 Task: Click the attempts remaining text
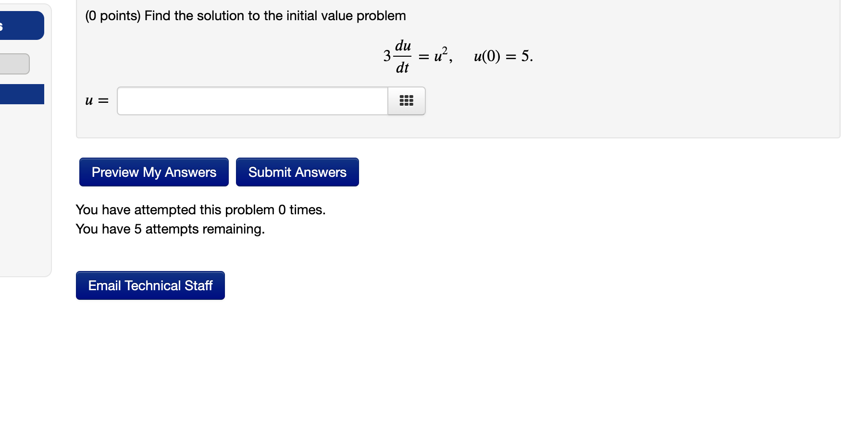coord(170,229)
